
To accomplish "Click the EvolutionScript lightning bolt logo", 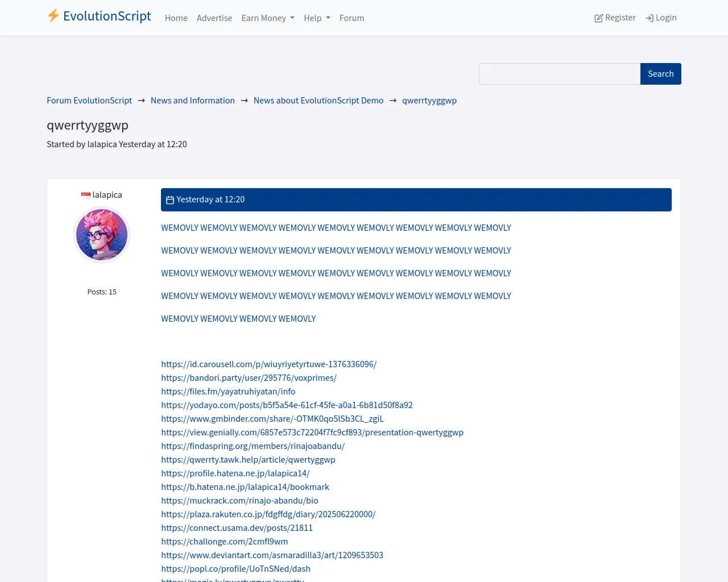I will [x=53, y=16].
